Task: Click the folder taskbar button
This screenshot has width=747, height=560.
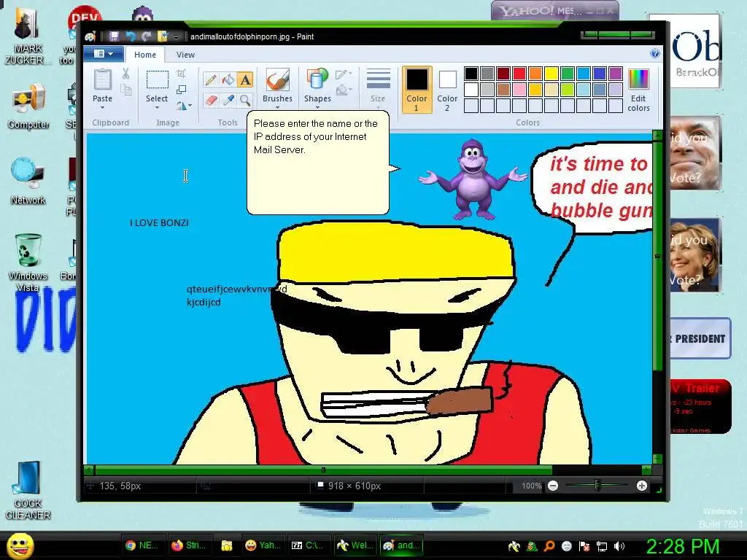Action: 226,545
